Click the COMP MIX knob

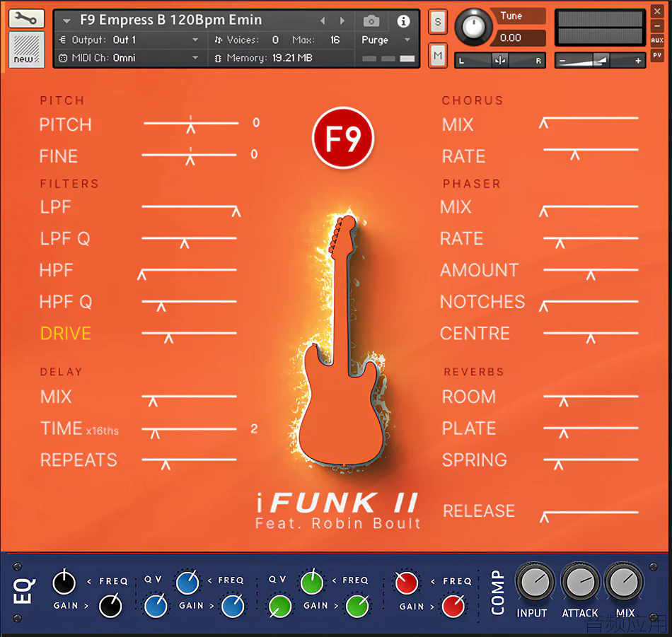click(624, 583)
